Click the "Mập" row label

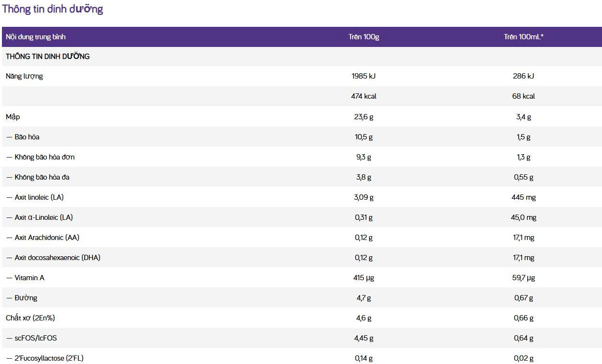(13, 117)
